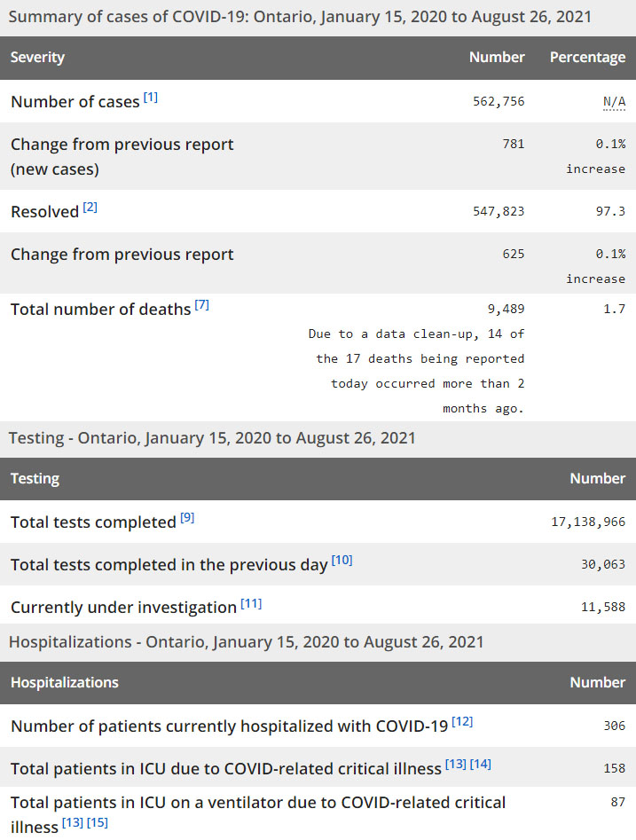Click the Percentage column header
Screen dimensions: 636x840
587,58
